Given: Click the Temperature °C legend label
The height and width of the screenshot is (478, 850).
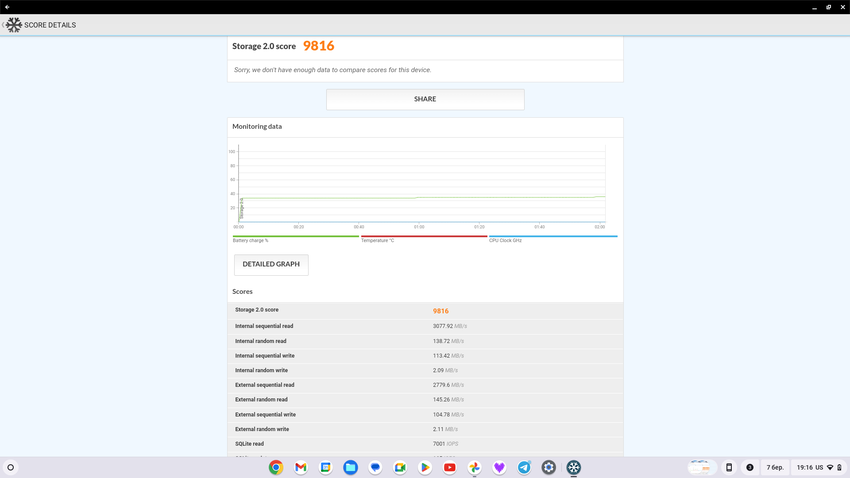Looking at the screenshot, I should click(378, 241).
